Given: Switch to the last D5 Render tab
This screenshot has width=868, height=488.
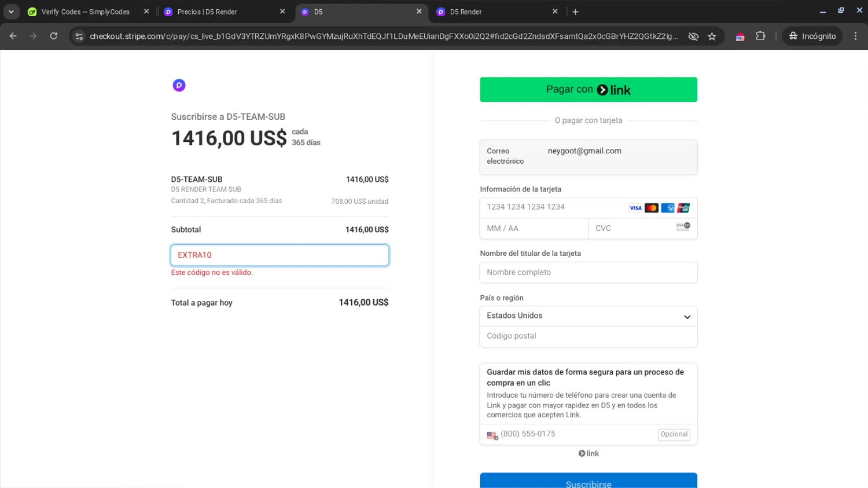Looking at the screenshot, I should pos(492,12).
